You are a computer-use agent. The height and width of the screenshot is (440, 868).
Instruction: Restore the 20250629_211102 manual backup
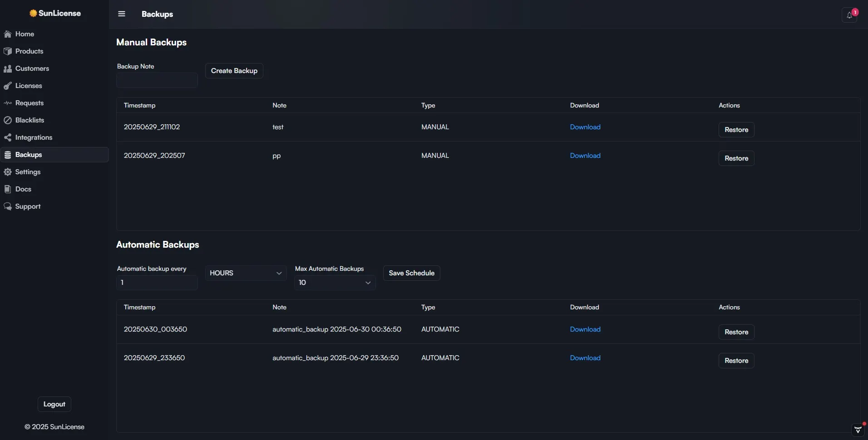pyautogui.click(x=736, y=130)
